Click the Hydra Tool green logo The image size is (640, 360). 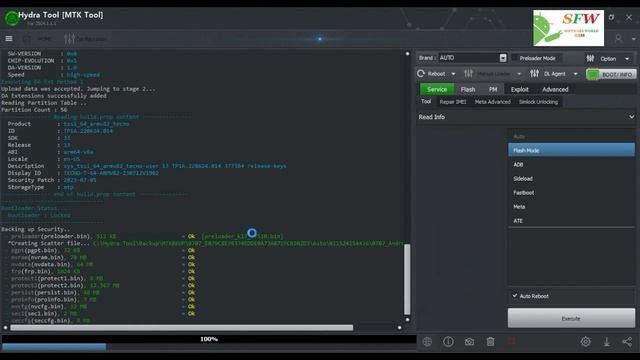coord(11,18)
